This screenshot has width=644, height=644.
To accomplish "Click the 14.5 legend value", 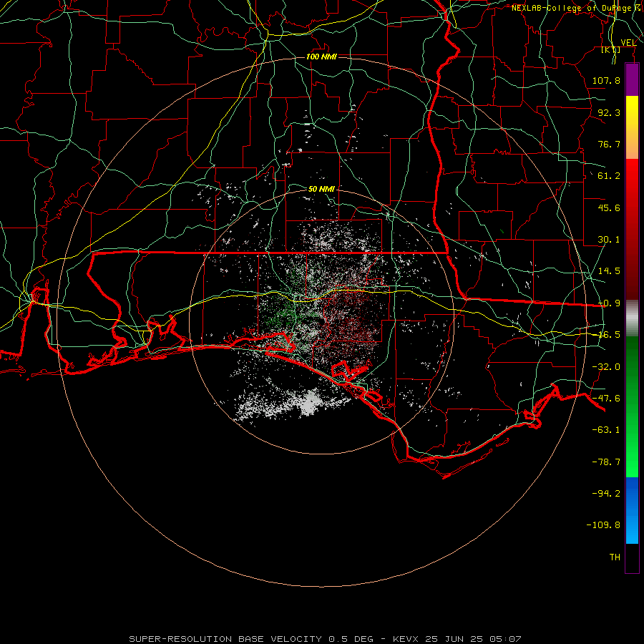I will (x=609, y=271).
